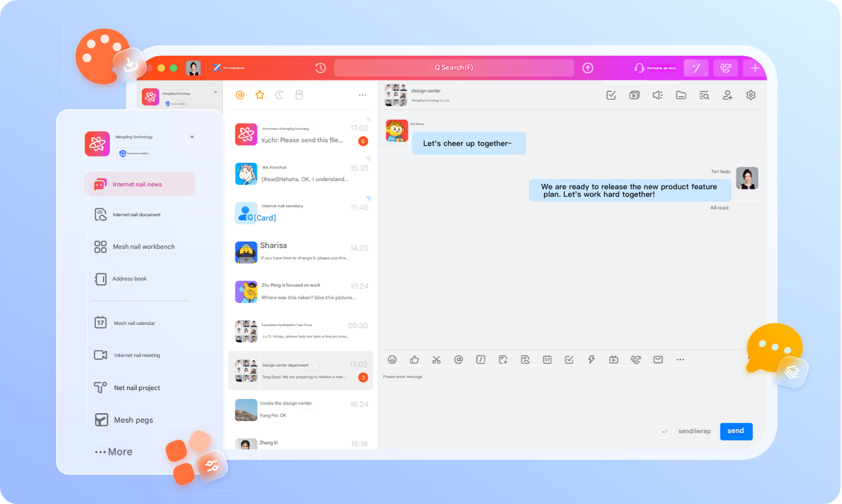The width and height of the screenshot is (842, 504).
Task: Expand More items in the sidebar
Action: click(x=114, y=452)
